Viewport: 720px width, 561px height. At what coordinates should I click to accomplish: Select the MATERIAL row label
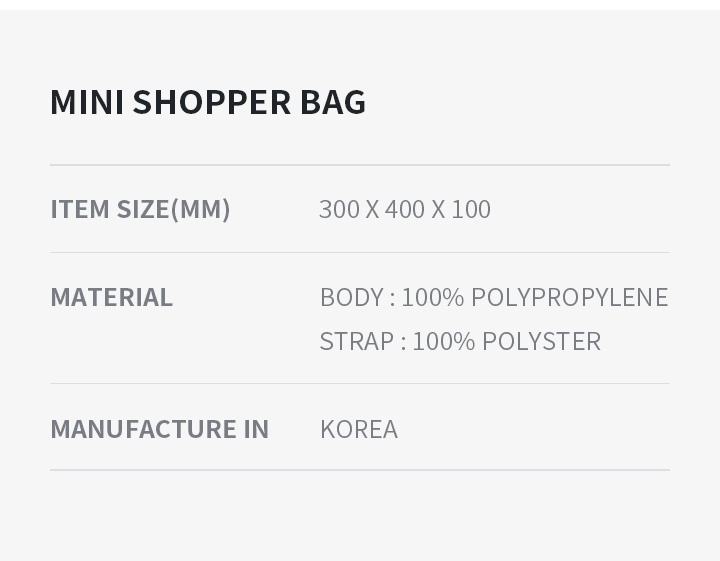pyautogui.click(x=111, y=297)
